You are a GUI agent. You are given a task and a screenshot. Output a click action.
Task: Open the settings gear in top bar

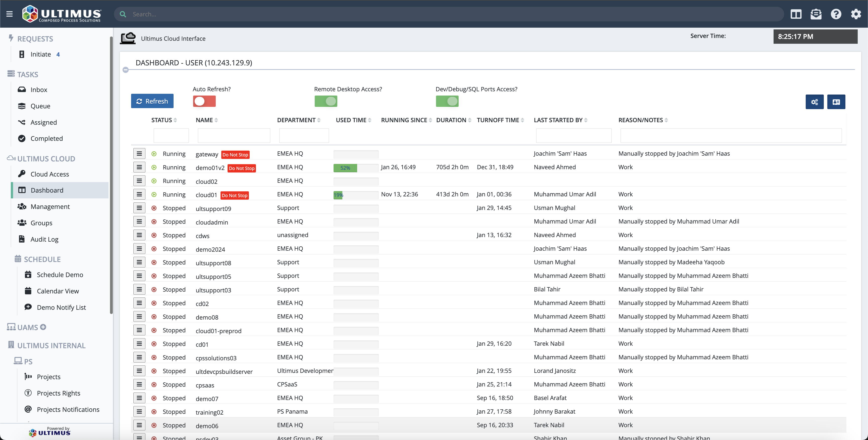pos(856,14)
